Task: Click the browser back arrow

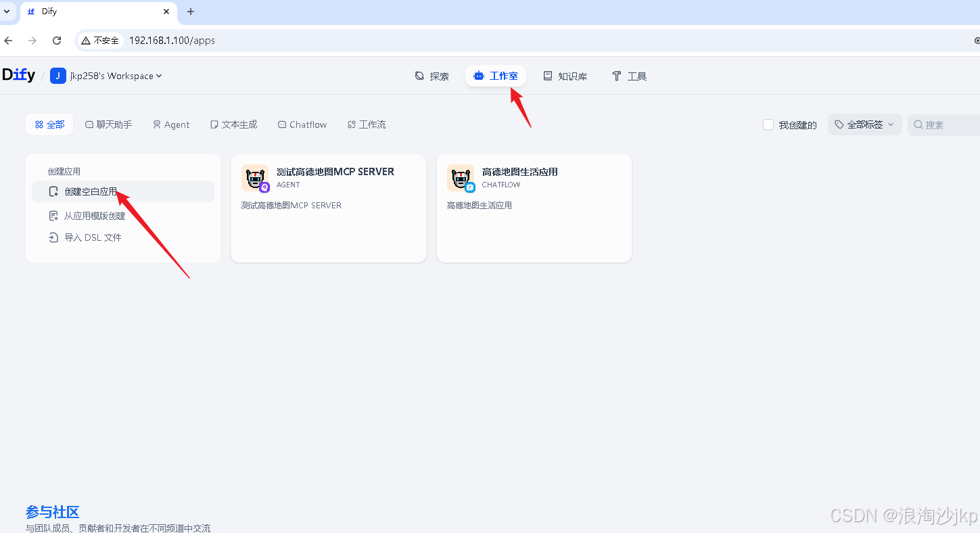Action: pos(9,41)
